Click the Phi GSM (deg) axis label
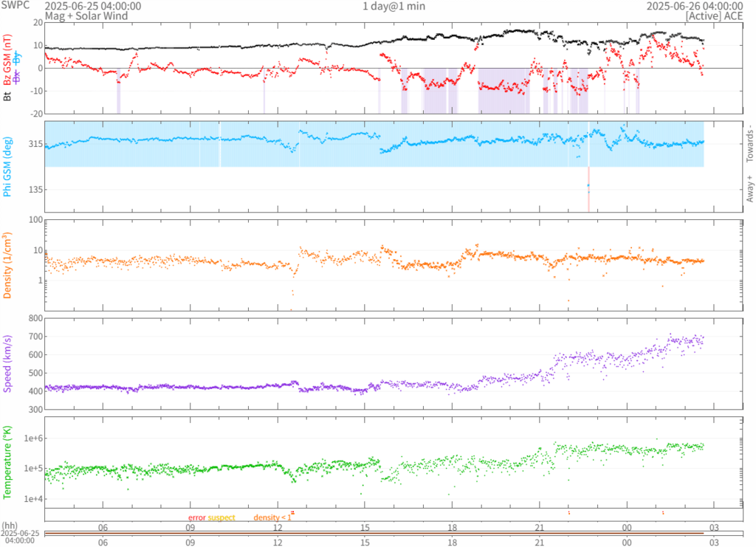The height and width of the screenshot is (547, 756). point(7,167)
